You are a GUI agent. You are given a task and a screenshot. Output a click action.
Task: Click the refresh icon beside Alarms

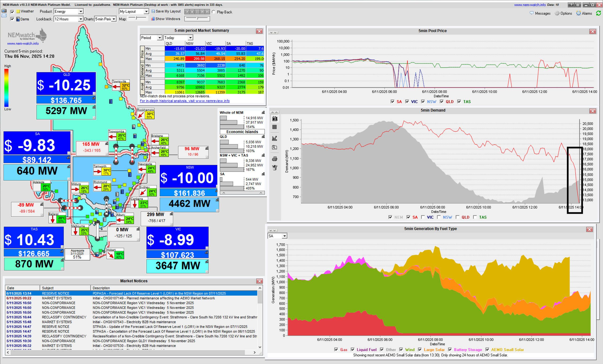598,13
